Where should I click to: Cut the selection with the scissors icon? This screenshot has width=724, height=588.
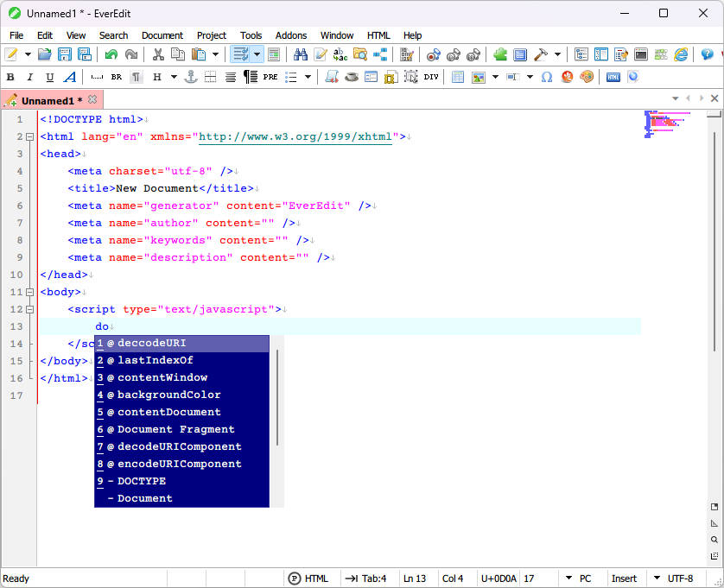pos(158,54)
